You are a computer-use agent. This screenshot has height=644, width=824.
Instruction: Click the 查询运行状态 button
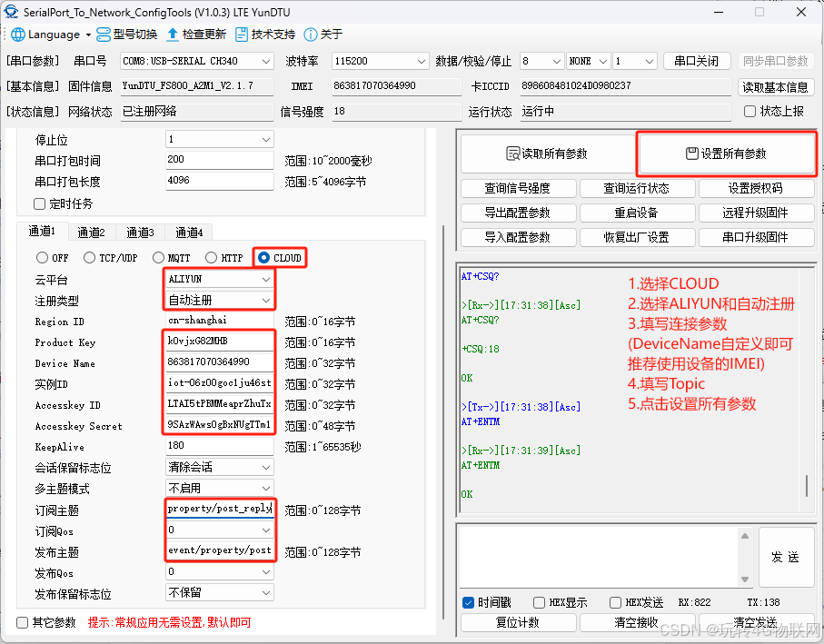(x=636, y=188)
